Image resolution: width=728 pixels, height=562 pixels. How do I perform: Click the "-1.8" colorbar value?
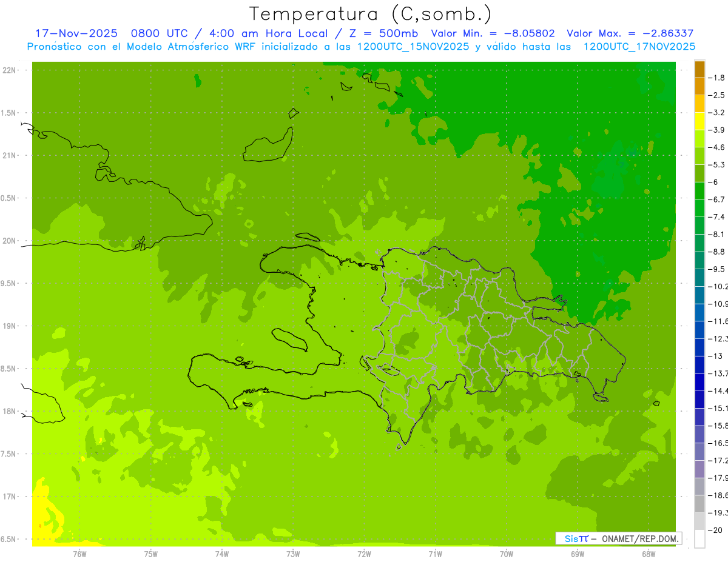point(718,78)
